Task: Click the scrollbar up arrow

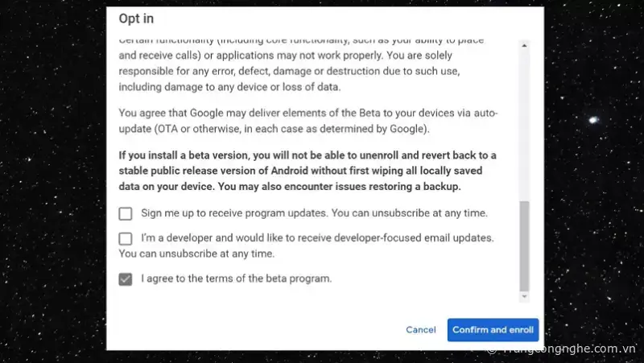Action: tap(525, 43)
